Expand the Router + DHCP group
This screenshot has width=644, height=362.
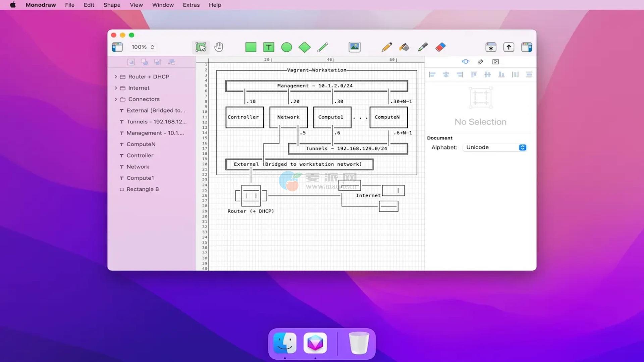click(116, 77)
